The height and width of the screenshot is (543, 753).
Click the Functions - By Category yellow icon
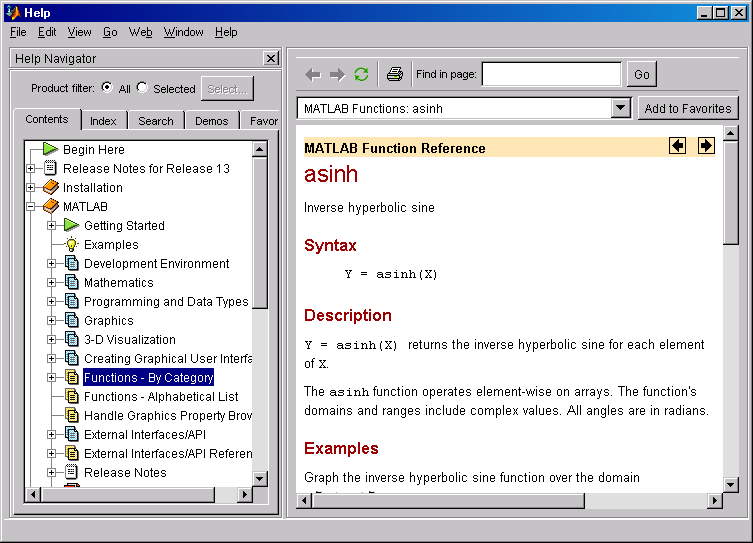(x=72, y=377)
